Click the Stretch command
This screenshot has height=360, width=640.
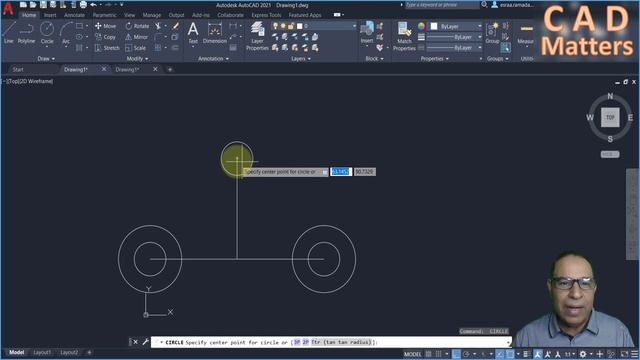107,48
